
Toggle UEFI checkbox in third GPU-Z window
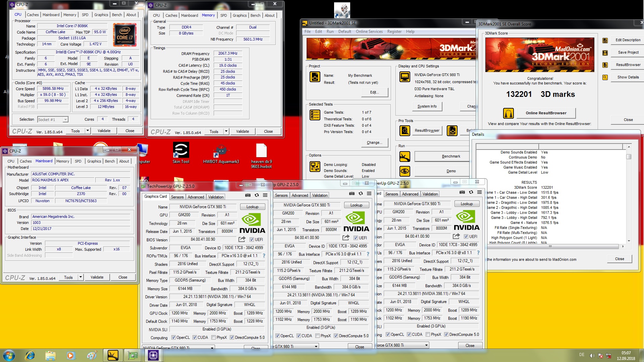466,237
